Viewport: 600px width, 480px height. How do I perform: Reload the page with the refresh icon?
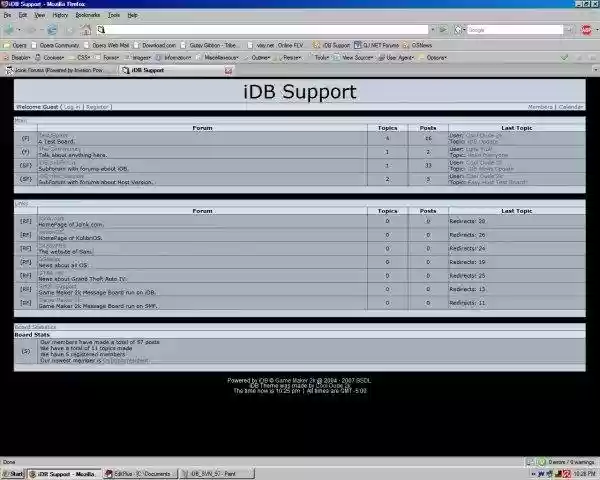pyautogui.click(x=52, y=29)
